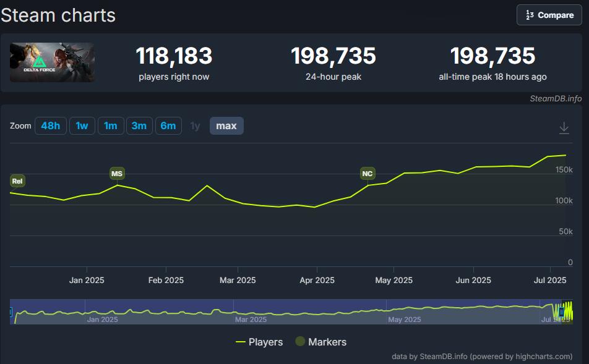
Task: Select the max zoom range
Action: tap(226, 125)
